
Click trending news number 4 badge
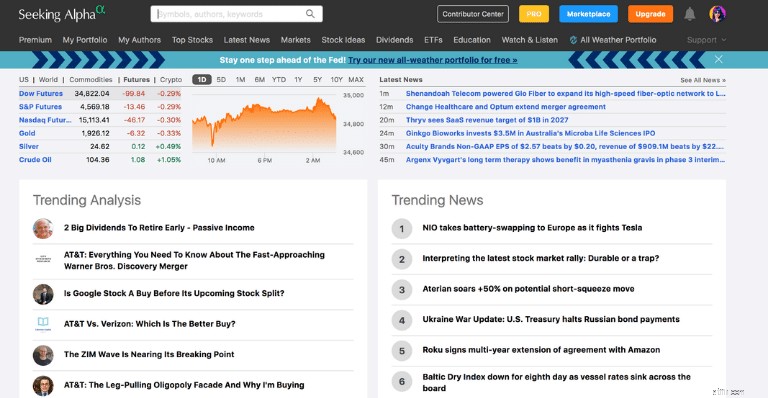pos(402,320)
